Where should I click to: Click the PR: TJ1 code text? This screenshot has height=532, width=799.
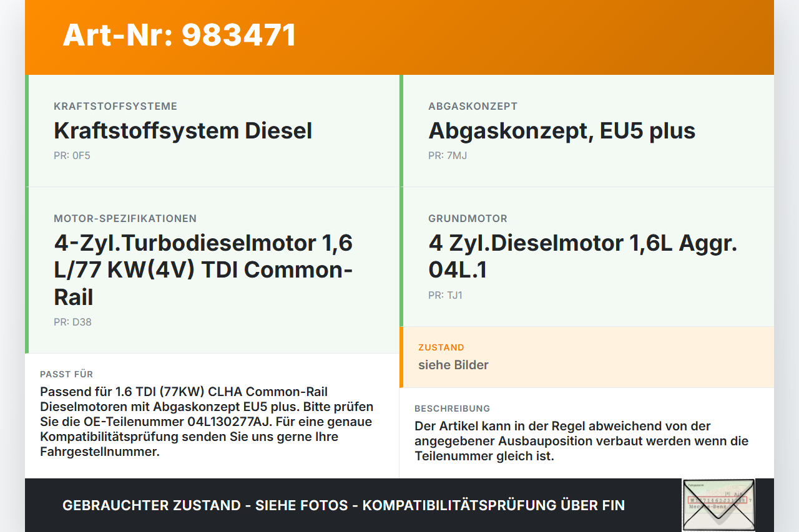point(444,294)
